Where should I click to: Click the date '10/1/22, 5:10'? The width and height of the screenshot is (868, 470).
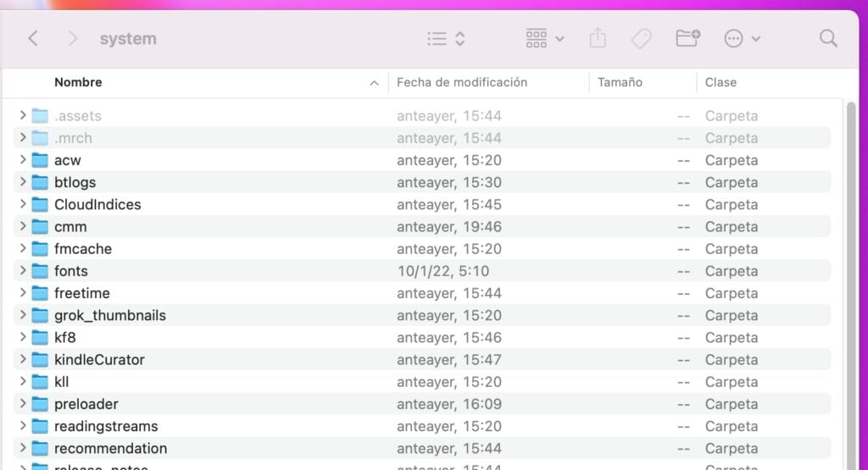[x=442, y=271]
